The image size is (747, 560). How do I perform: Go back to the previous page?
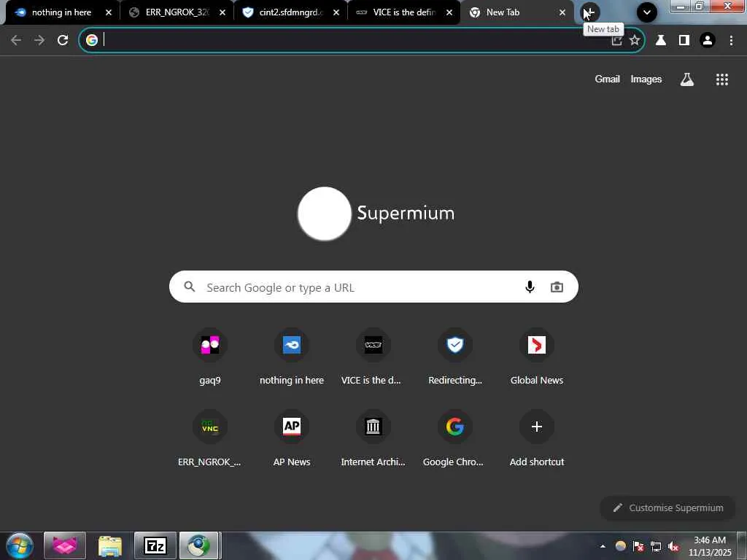pyautogui.click(x=16, y=41)
